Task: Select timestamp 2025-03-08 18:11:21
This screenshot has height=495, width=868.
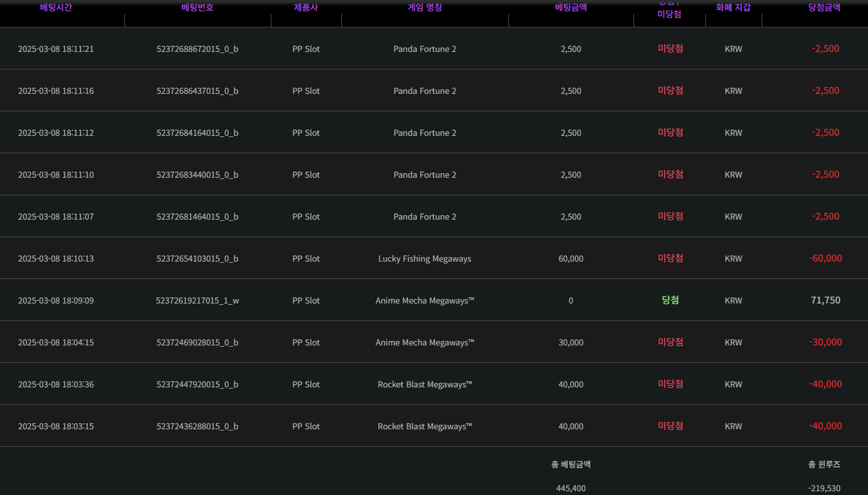Action: pyautogui.click(x=56, y=49)
